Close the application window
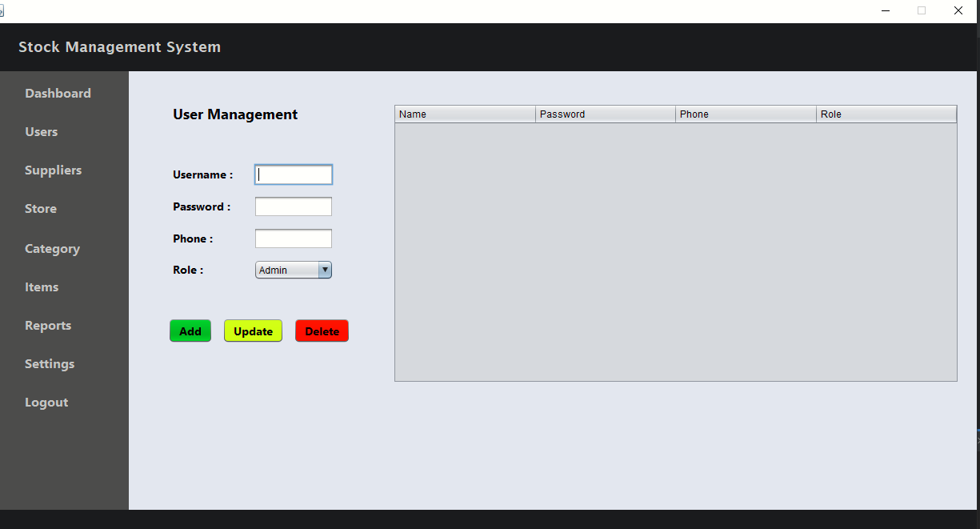 click(958, 11)
